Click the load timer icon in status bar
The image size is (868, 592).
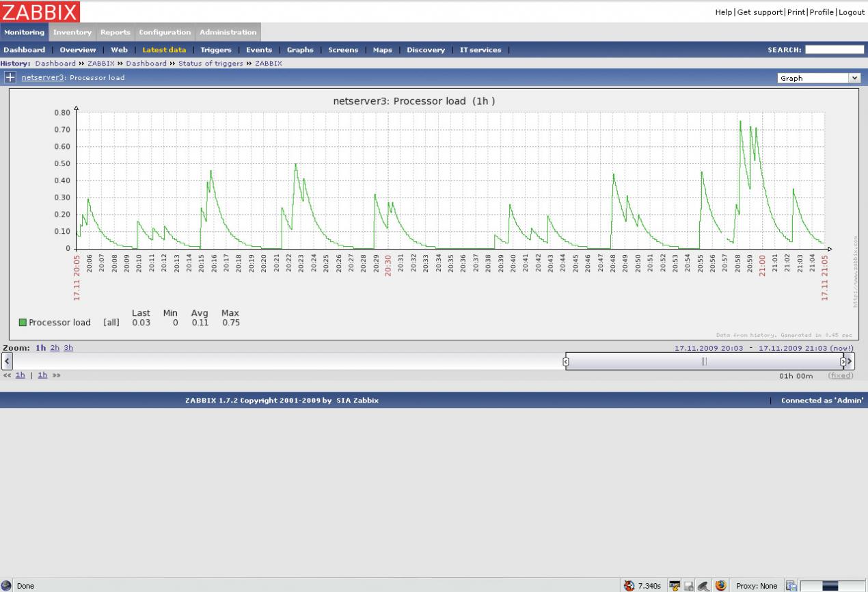pyautogui.click(x=629, y=586)
